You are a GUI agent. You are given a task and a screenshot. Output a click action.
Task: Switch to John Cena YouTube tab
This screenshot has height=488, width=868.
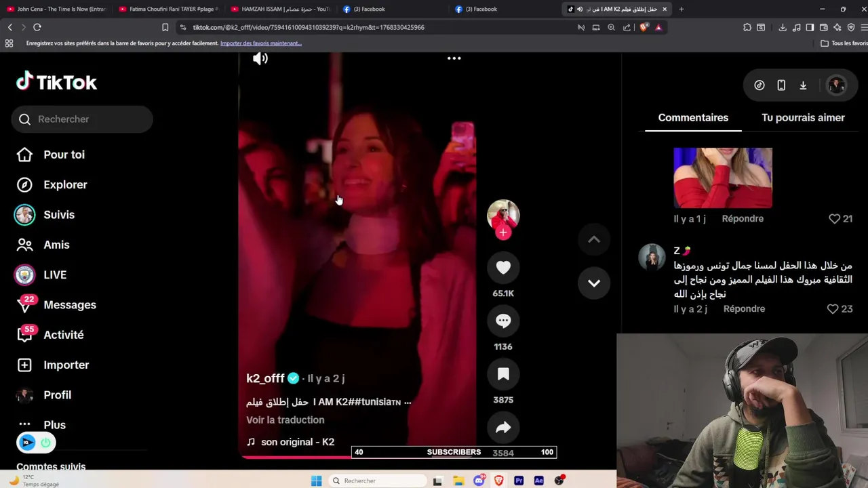pos(56,9)
